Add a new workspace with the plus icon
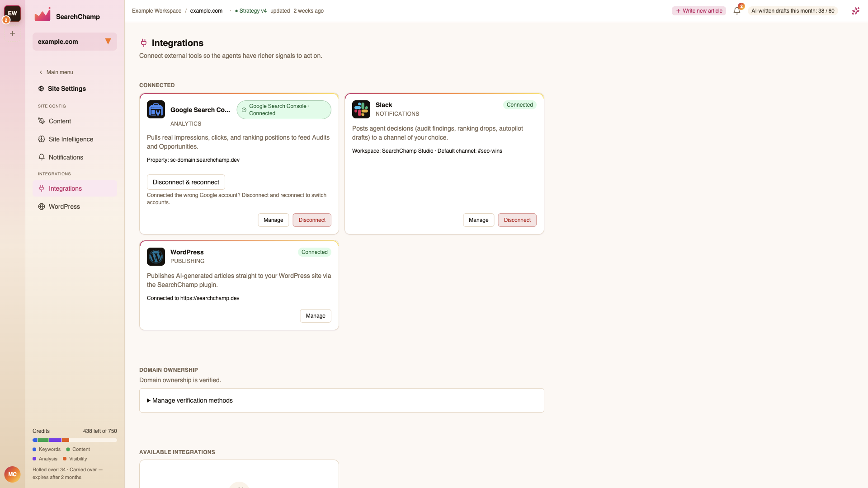Viewport: 868px width, 488px height. click(x=13, y=33)
